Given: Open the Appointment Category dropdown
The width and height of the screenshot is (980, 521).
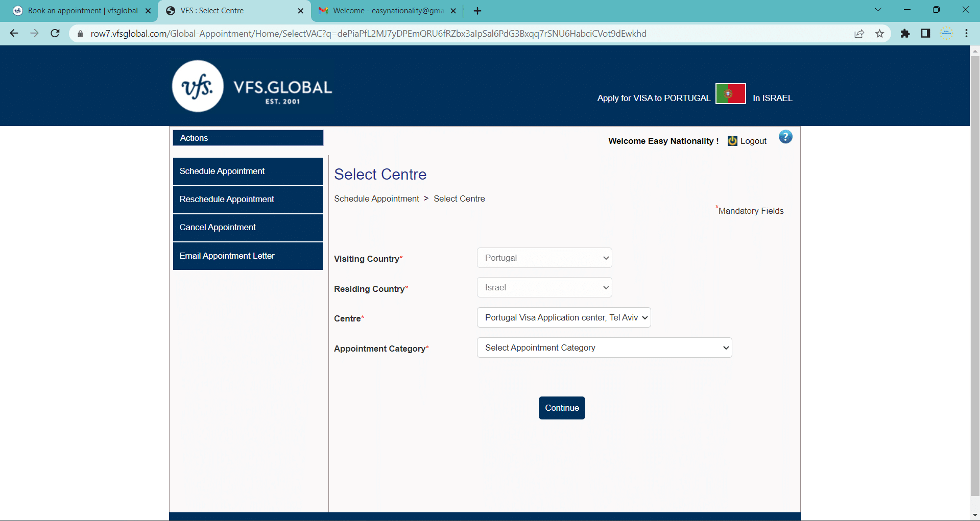Looking at the screenshot, I should 605,348.
